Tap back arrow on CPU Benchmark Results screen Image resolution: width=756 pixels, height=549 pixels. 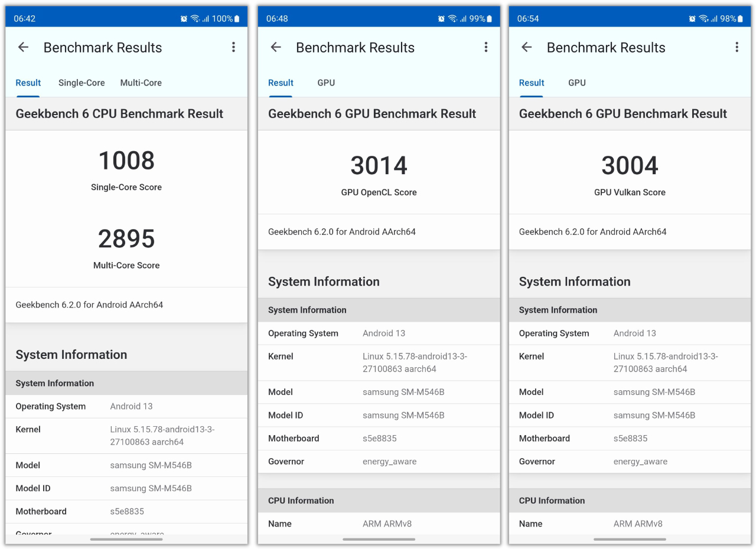[x=24, y=48]
